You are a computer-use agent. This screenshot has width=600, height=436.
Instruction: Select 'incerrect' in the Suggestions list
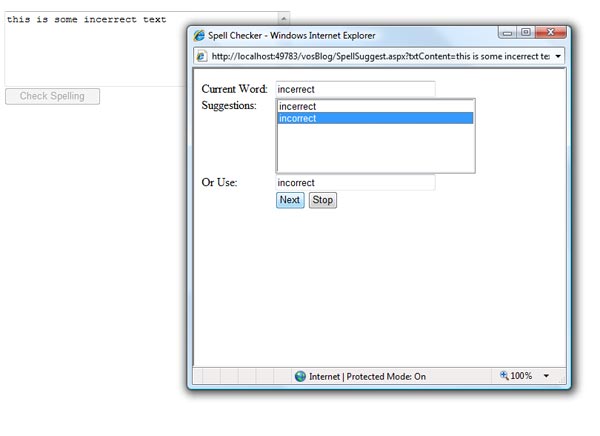coord(375,106)
